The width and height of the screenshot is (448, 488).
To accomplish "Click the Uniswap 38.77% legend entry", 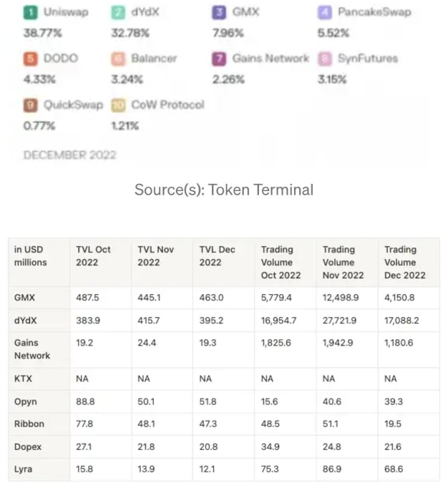I will click(x=56, y=21).
